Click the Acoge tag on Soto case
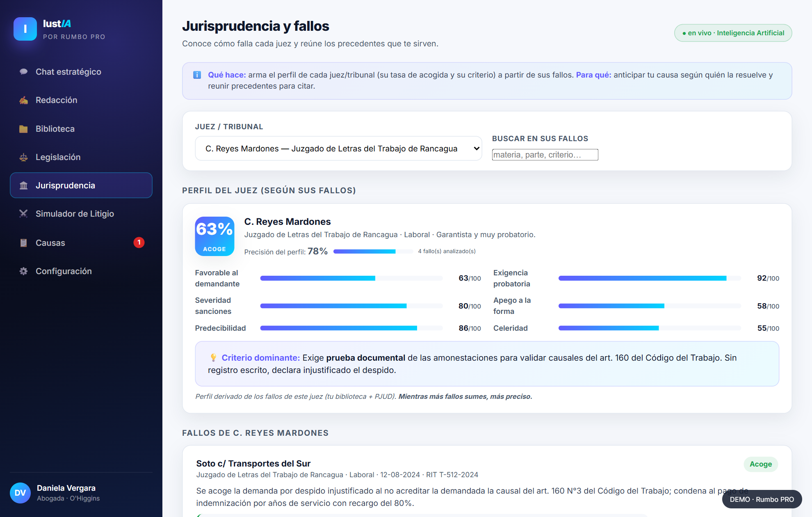Image resolution: width=812 pixels, height=517 pixels. pos(761,464)
